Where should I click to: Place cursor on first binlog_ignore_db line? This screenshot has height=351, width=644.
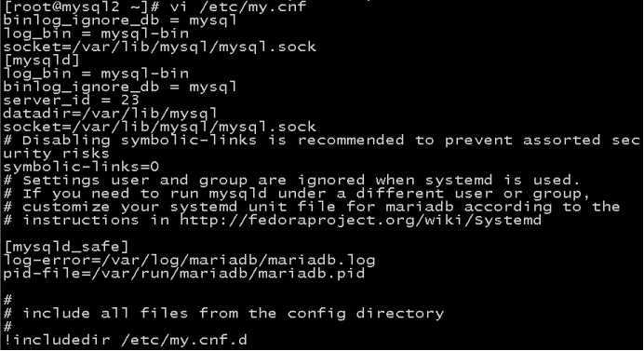click(120, 20)
